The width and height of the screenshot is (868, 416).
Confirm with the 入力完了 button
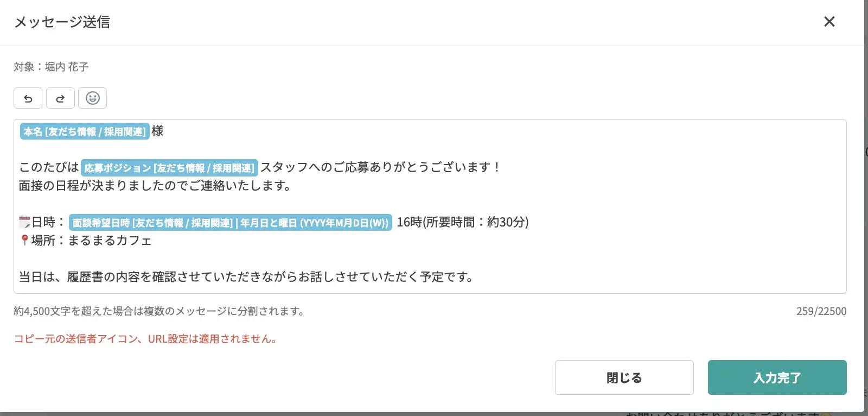(777, 377)
